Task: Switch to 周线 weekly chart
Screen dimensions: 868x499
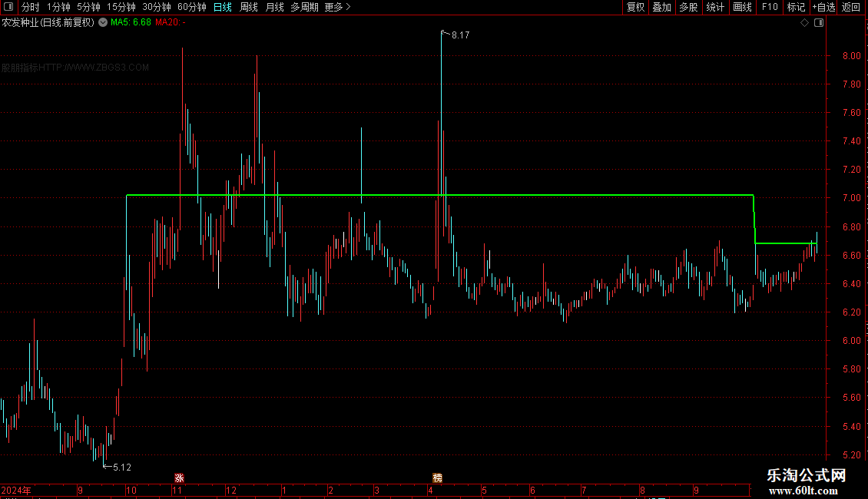Action: pos(249,7)
